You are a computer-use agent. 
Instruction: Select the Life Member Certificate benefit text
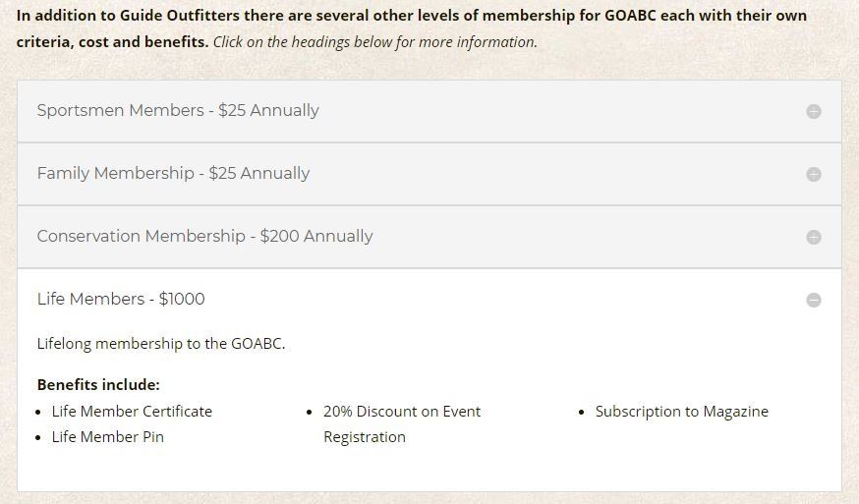132,412
